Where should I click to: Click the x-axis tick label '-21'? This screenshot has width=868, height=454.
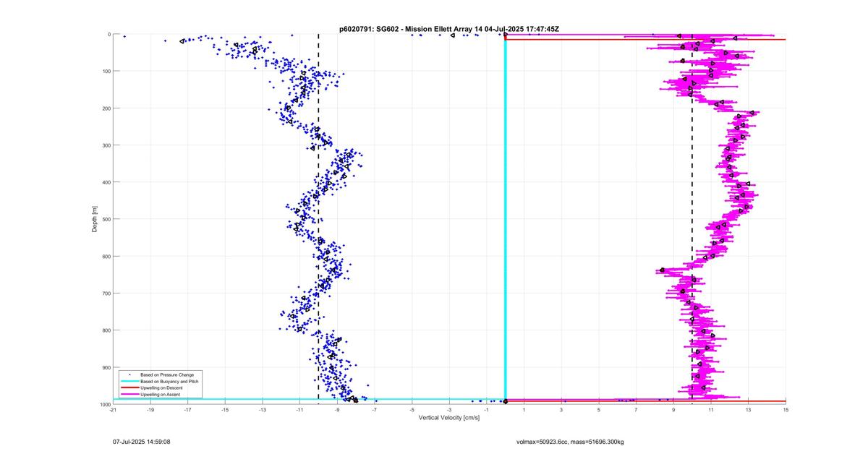point(113,410)
